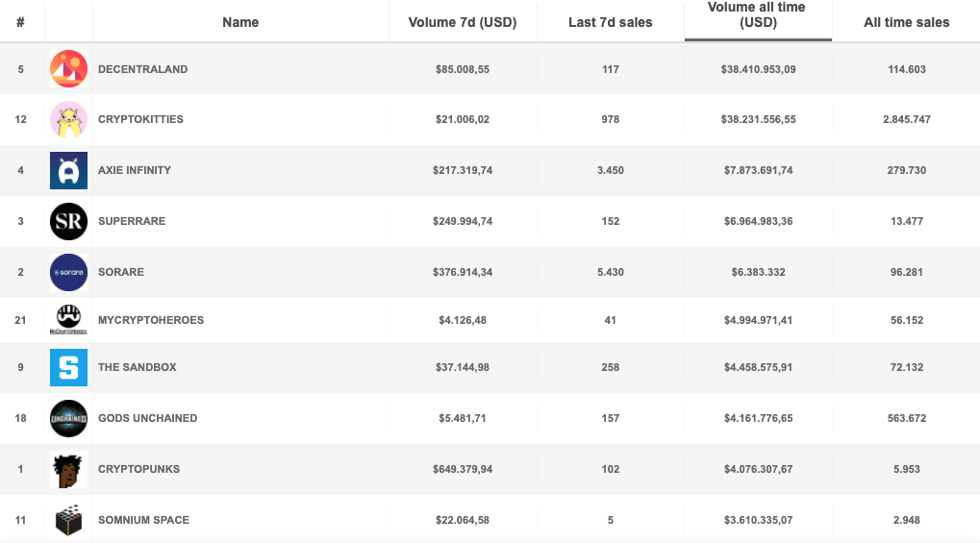Click the $4.994.971,41 all-time volume
Screen dimensions: 980x543
click(x=758, y=320)
